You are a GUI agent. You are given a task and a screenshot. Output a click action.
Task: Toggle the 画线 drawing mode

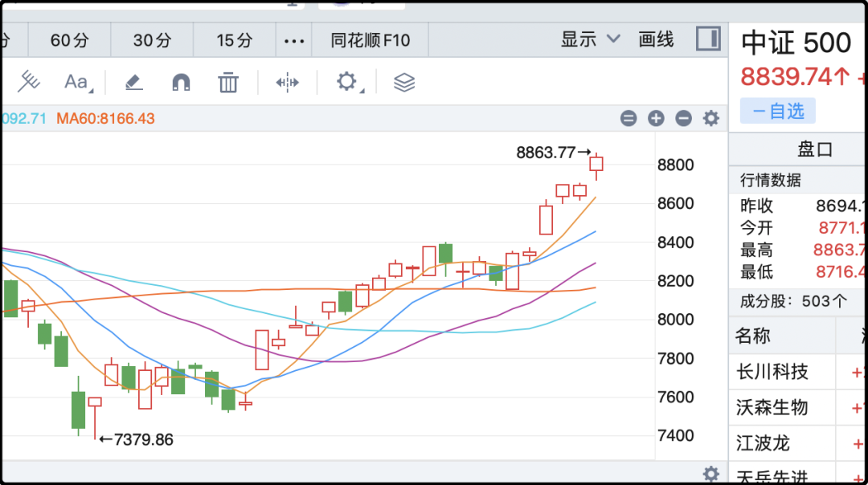(x=656, y=39)
